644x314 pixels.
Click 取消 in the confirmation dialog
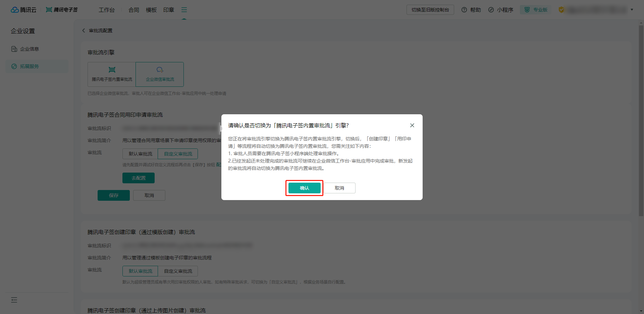click(339, 188)
